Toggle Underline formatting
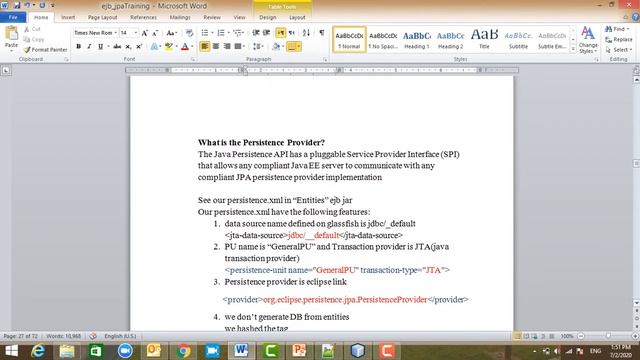Image resolution: width=640 pixels, height=360 pixels. pyautogui.click(x=100, y=47)
